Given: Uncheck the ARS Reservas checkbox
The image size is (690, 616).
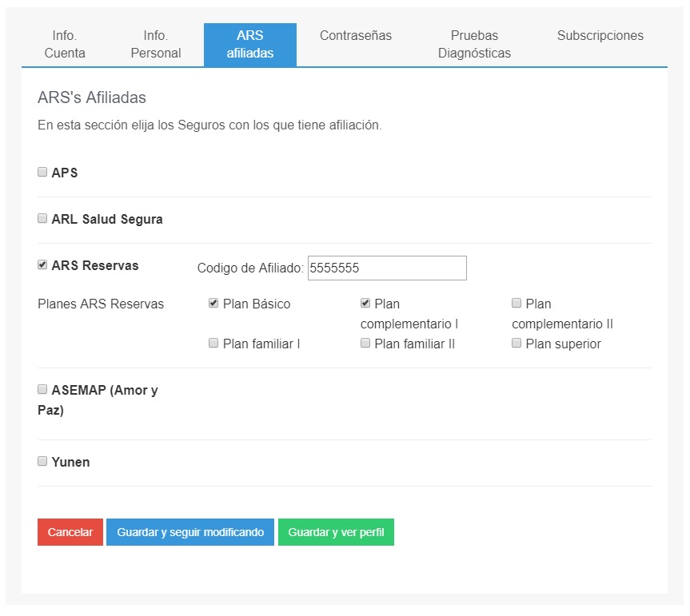Looking at the screenshot, I should pyautogui.click(x=42, y=264).
